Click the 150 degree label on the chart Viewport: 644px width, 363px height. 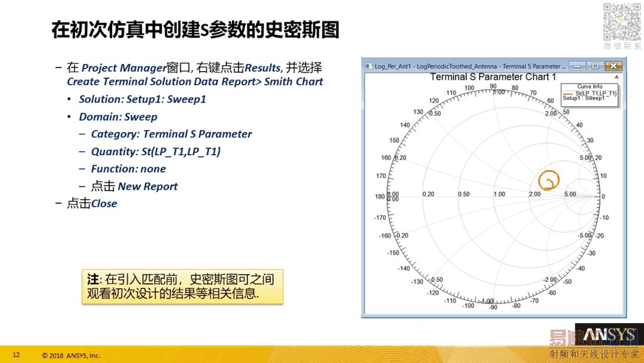click(x=394, y=140)
